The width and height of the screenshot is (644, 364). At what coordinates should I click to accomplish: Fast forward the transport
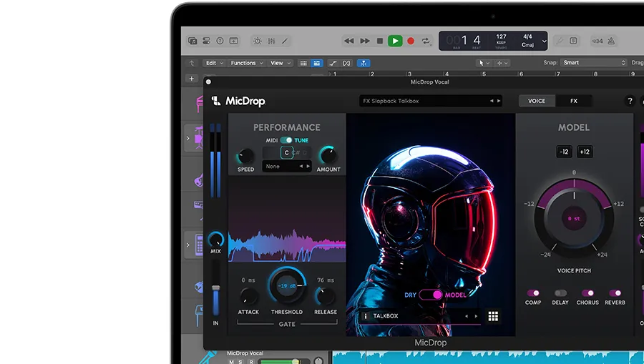(x=365, y=41)
